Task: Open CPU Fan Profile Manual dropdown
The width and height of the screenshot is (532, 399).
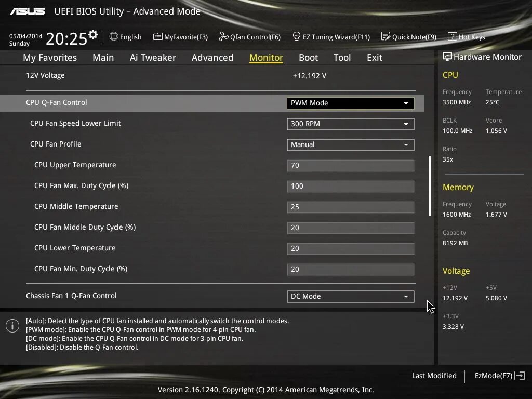Action: click(x=351, y=144)
